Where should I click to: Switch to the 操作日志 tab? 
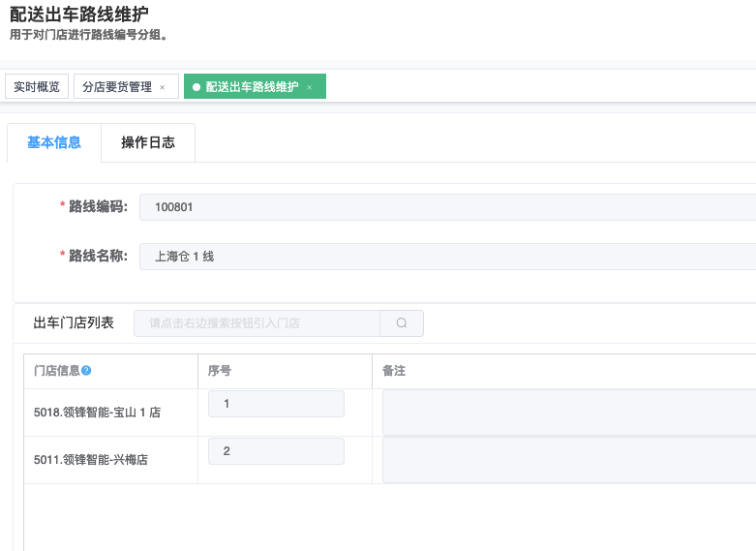click(148, 142)
